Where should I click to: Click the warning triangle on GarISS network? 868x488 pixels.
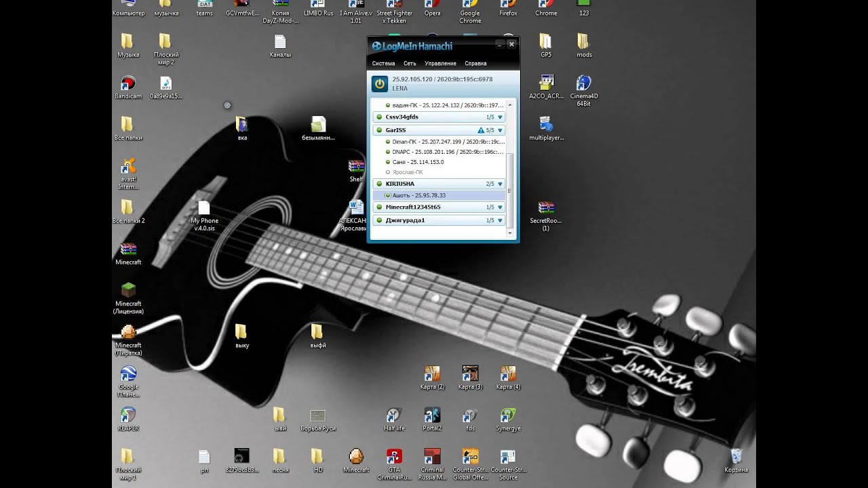[481, 130]
